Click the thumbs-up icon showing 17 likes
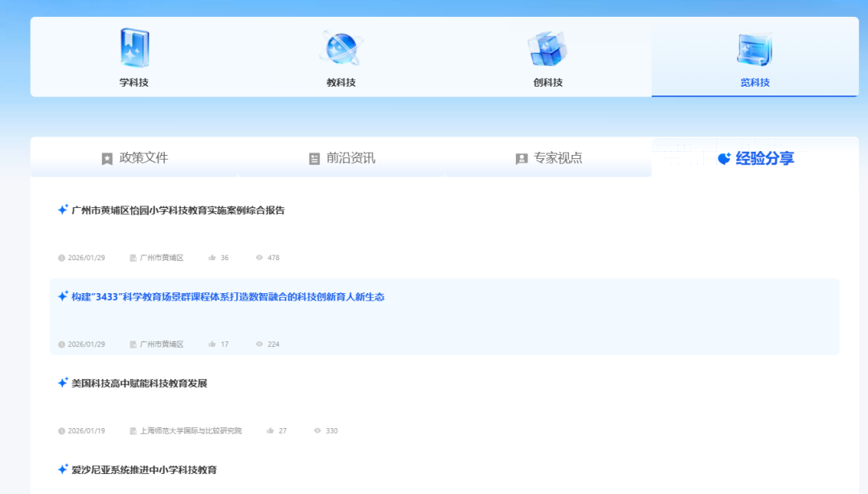The width and height of the screenshot is (868, 494). coord(212,344)
